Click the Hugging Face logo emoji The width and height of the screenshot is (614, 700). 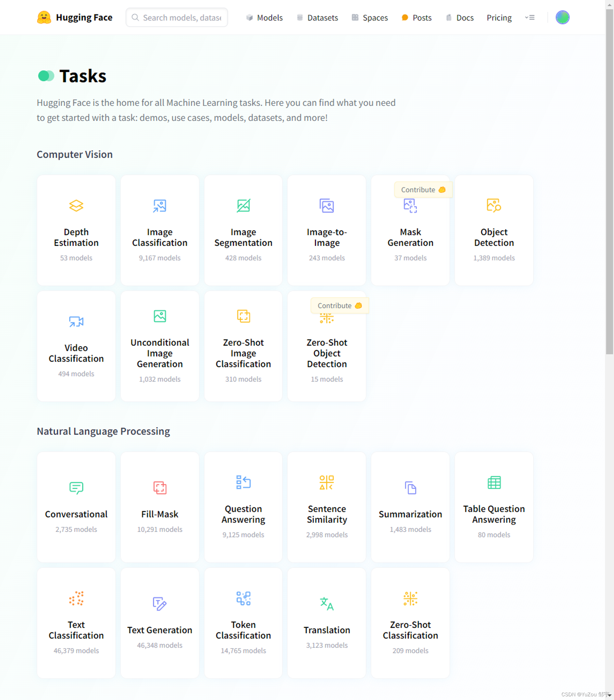click(x=44, y=18)
